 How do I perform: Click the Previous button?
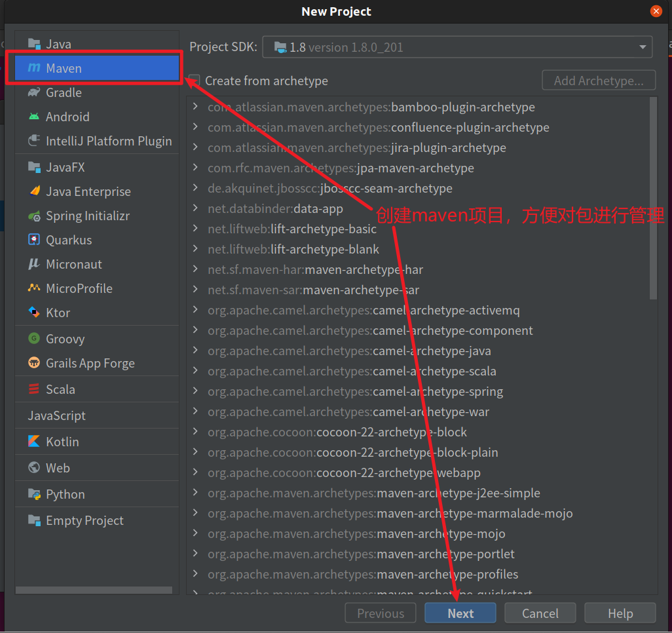click(380, 613)
